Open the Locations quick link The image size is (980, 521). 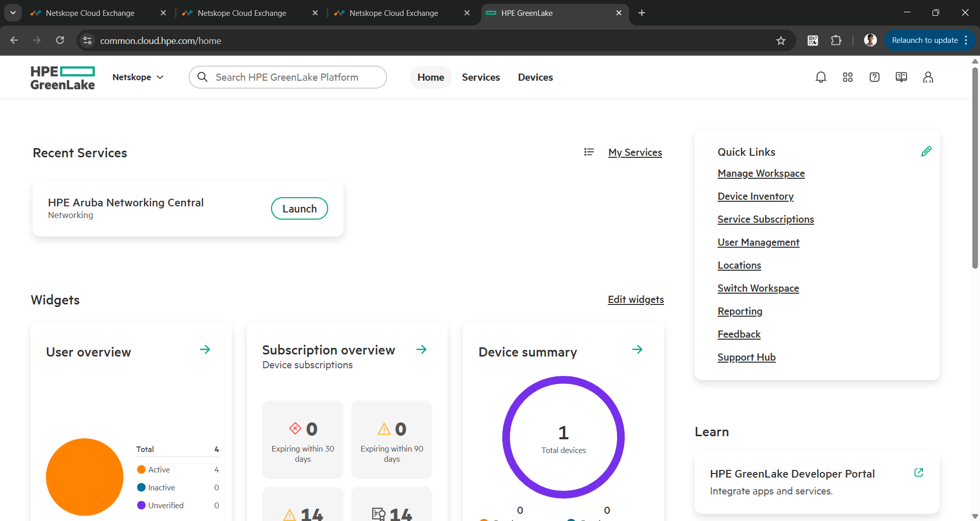pos(739,265)
